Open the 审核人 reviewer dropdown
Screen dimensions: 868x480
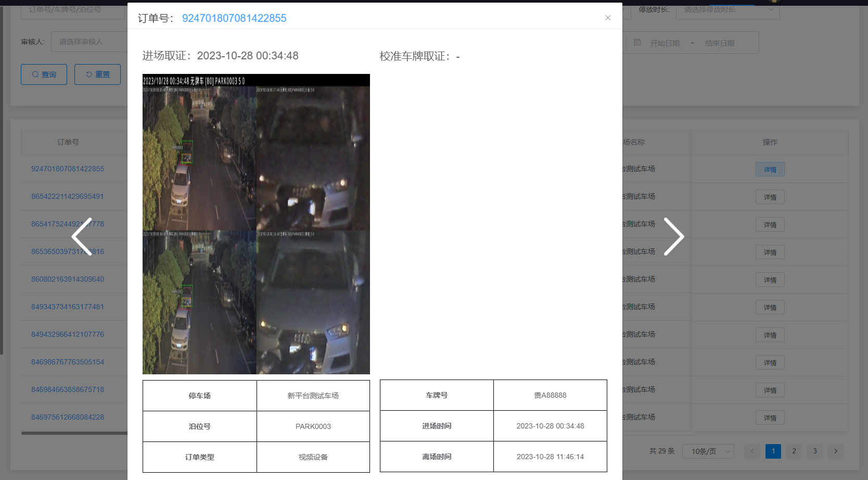coord(88,42)
